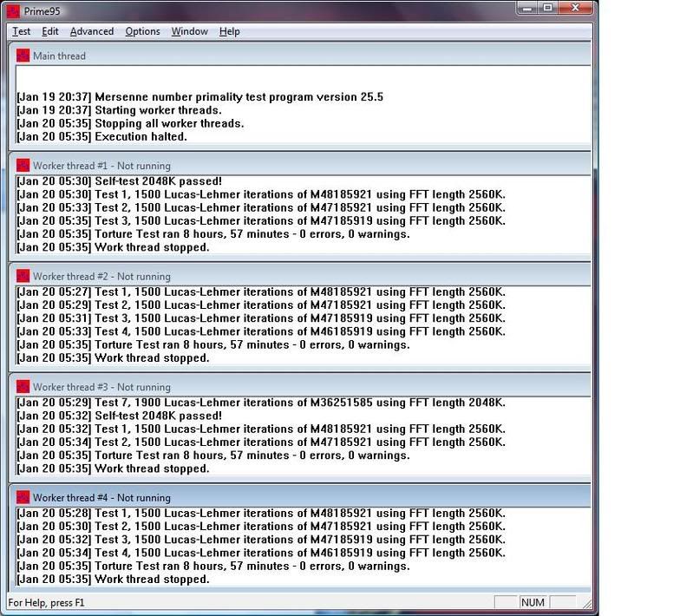Screen dimensions: 693x616
Task: Click 'Stopping all worker threads.' log line
Action: click(130, 123)
